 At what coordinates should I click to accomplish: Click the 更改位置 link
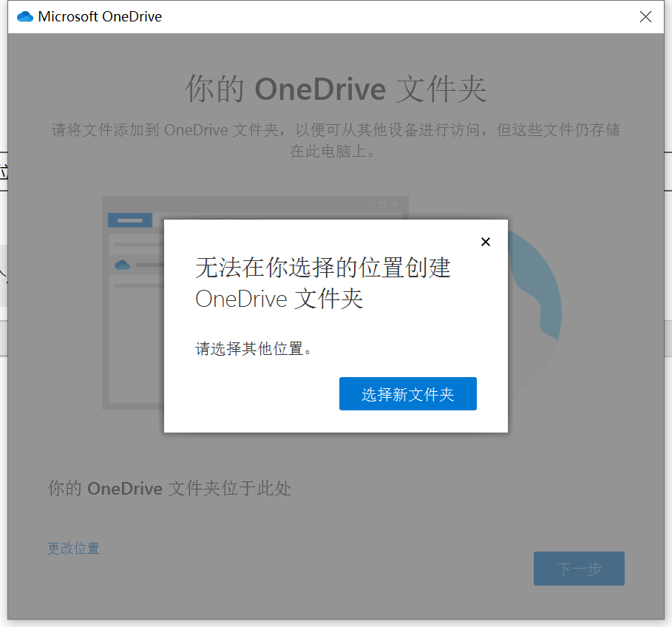pos(73,548)
